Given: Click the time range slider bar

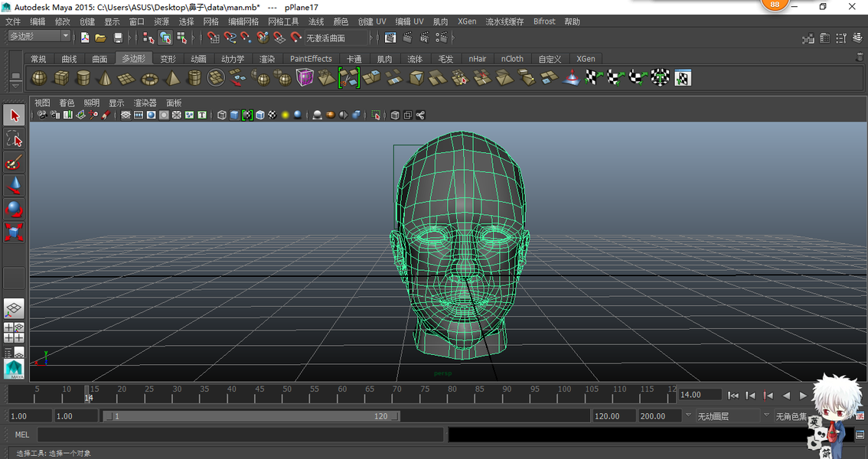Looking at the screenshot, I should pos(253,416).
